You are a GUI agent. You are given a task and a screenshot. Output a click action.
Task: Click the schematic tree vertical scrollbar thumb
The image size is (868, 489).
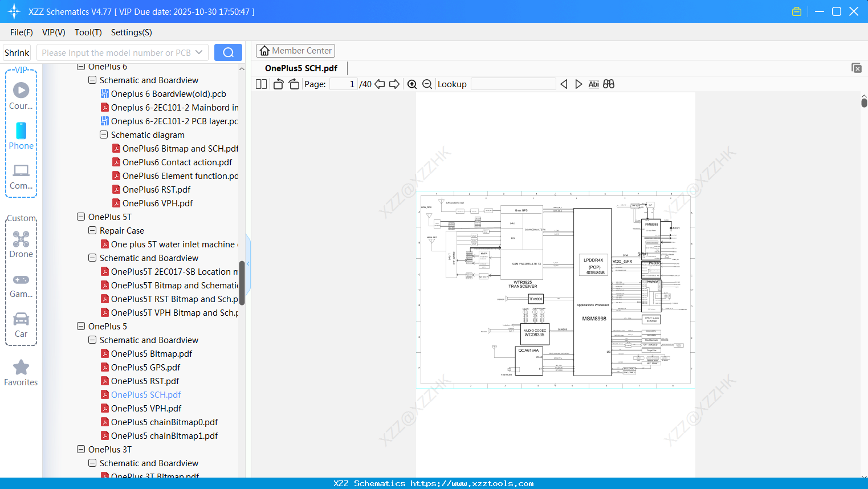point(242,283)
